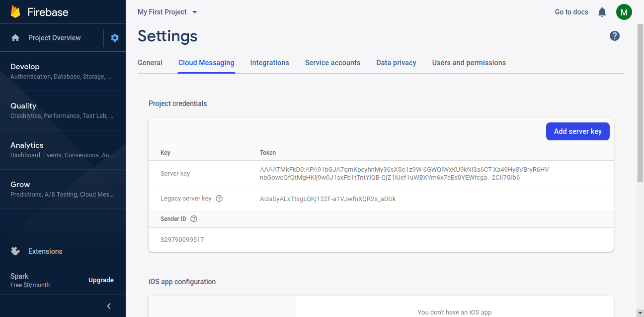This screenshot has height=317, width=644.
Task: Click the Key column header
Action: [165, 153]
